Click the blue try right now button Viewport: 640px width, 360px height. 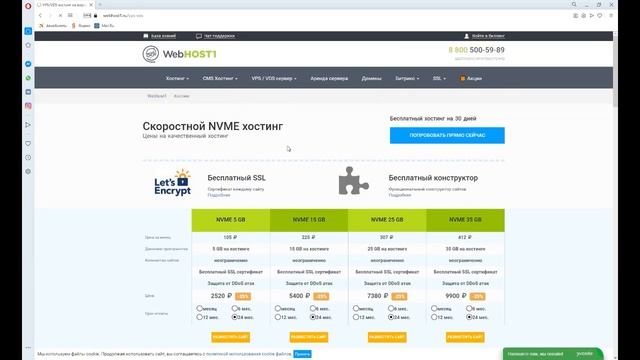coord(447,135)
